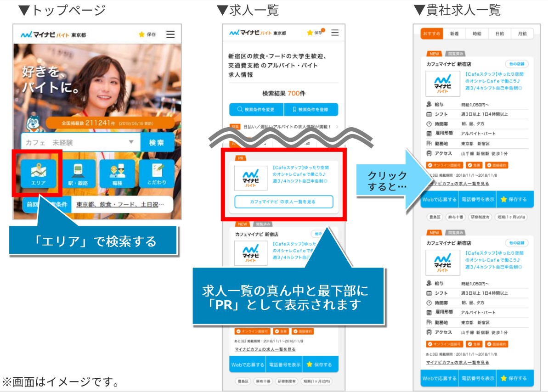548x392 pixels.
Task: Click 他の店舗 on the upper 貴社求人一覧 card
Action: [x=517, y=64]
